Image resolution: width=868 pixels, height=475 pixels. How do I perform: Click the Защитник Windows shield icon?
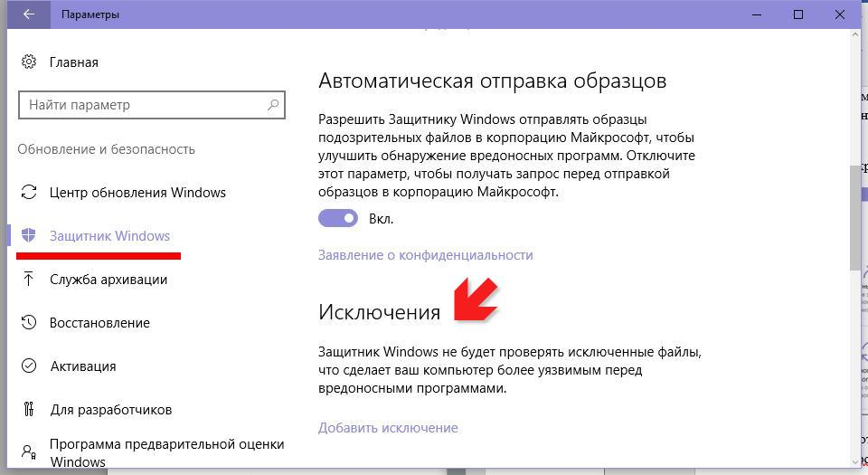pos(29,235)
